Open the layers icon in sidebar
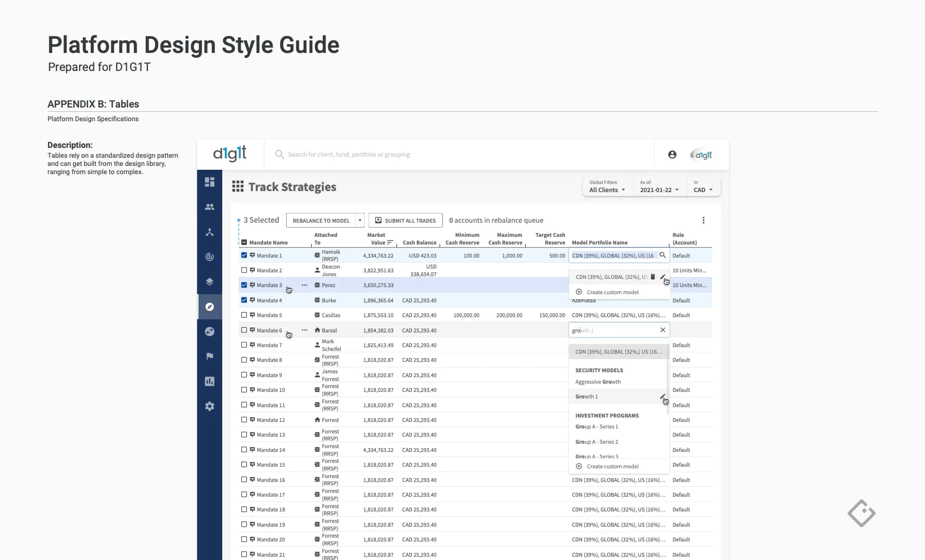 point(210,282)
